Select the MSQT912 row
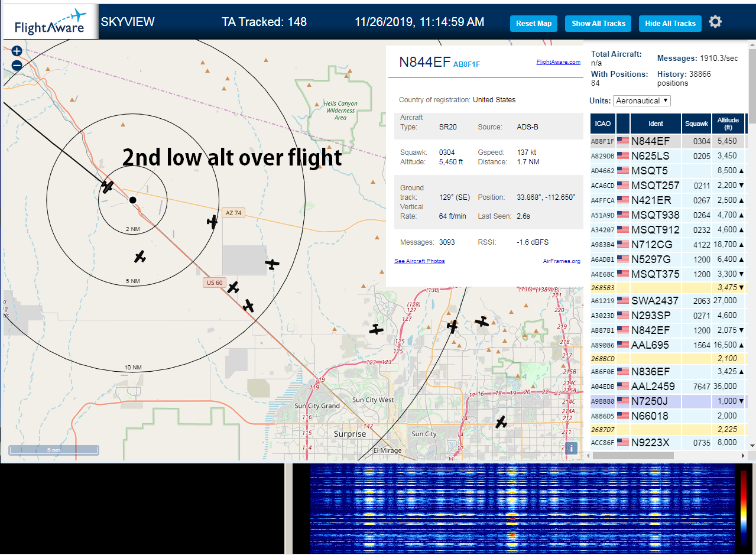756x555 pixels. click(x=668, y=230)
